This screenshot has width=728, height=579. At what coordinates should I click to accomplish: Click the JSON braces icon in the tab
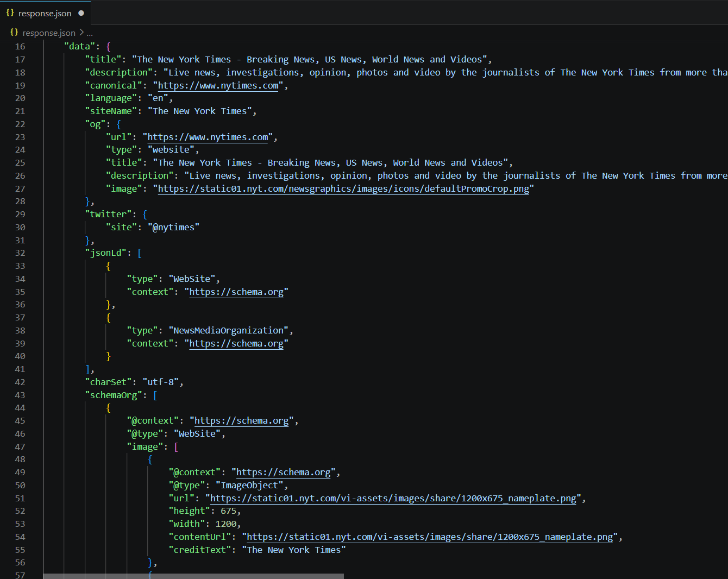(10, 13)
